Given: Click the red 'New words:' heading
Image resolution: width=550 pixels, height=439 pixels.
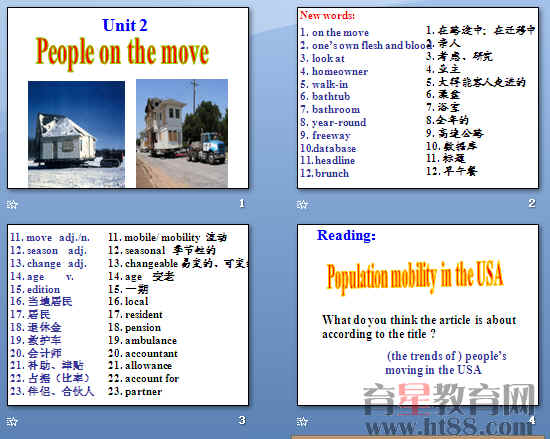Looking at the screenshot, I should [327, 15].
